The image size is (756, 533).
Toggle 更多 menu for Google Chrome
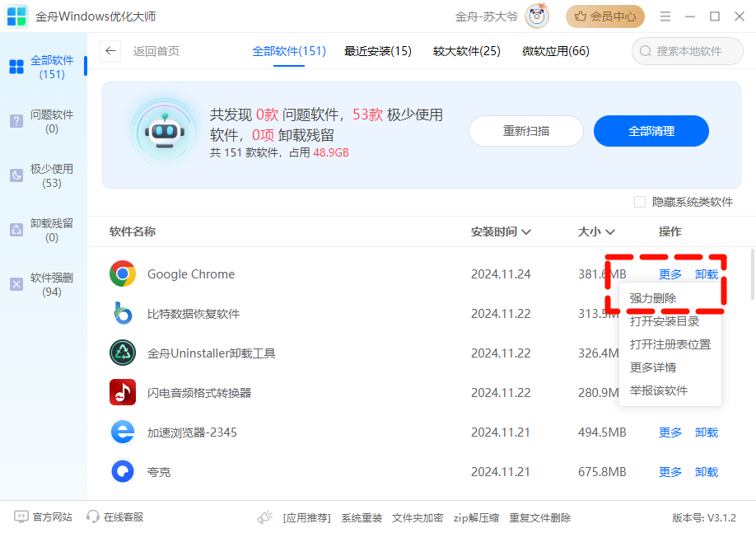[670, 274]
